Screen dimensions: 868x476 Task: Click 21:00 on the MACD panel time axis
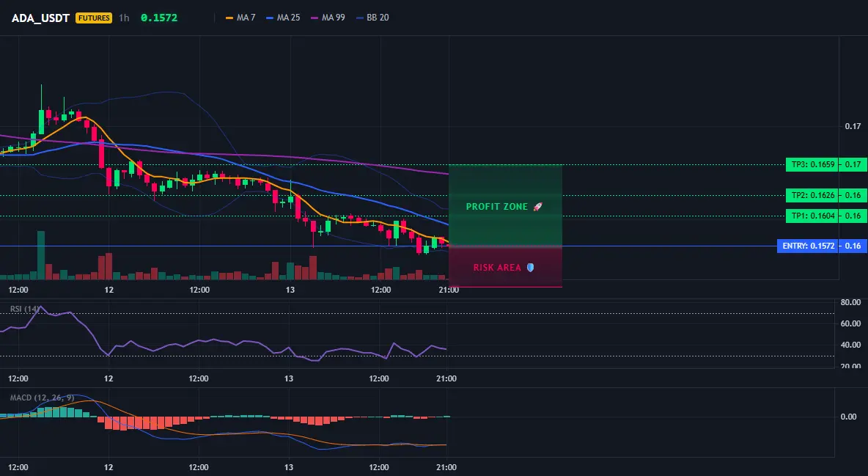[x=446, y=467]
